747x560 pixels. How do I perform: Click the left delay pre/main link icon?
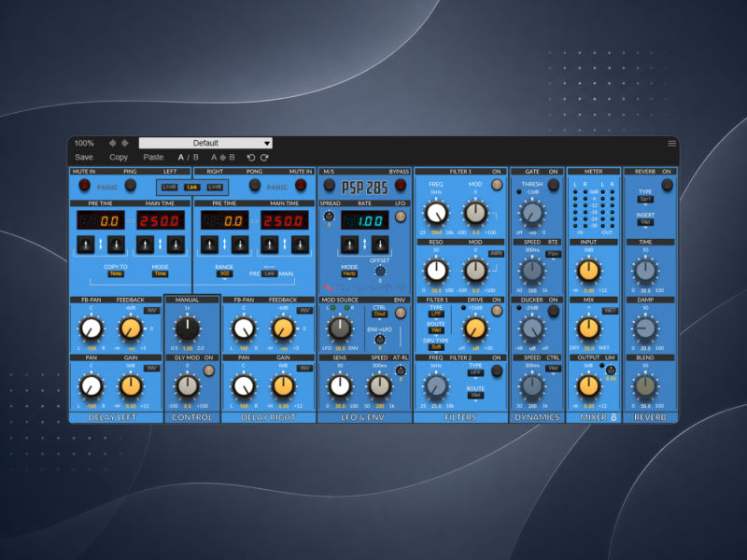click(x=131, y=221)
